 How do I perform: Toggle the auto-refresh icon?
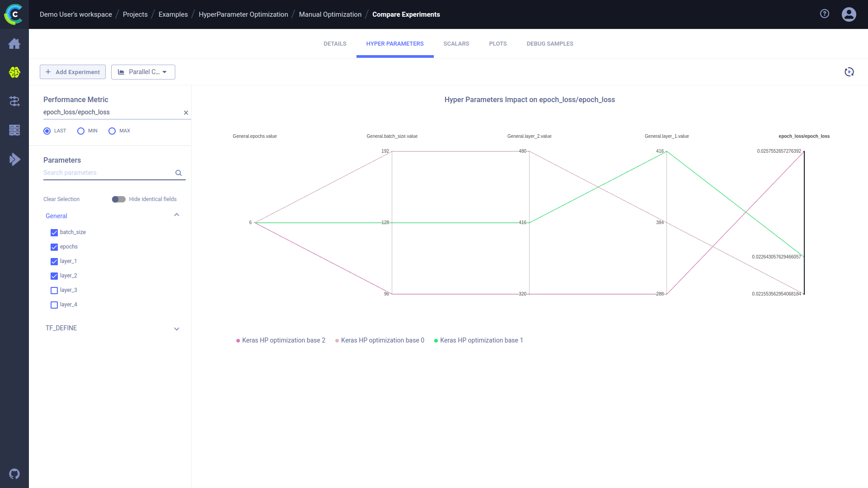[849, 72]
